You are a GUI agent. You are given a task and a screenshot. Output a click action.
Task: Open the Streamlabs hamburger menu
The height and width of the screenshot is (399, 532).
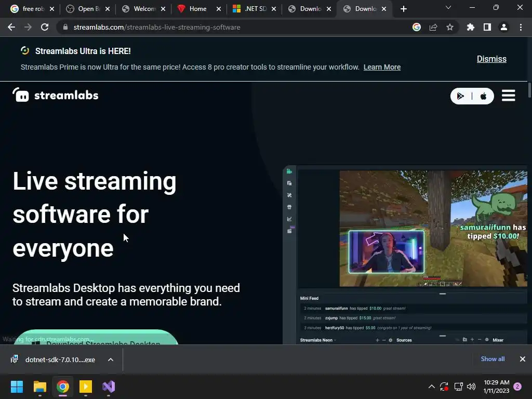[508, 96]
